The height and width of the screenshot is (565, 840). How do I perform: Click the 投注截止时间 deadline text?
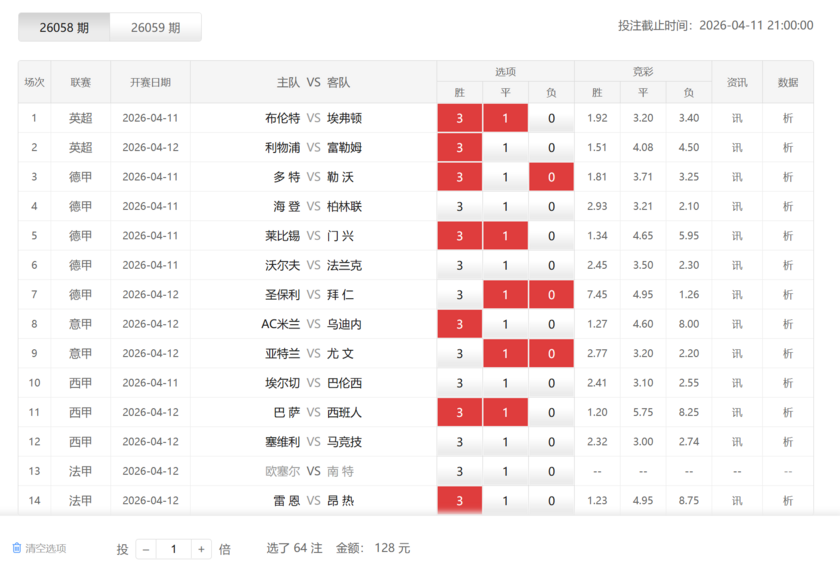[x=715, y=25]
